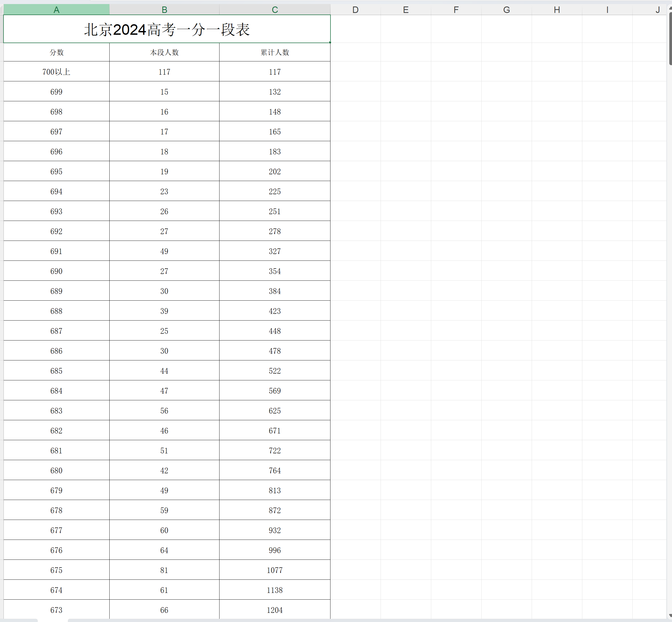Select the 本段人数 header cell
The height and width of the screenshot is (622, 672).
coord(164,52)
